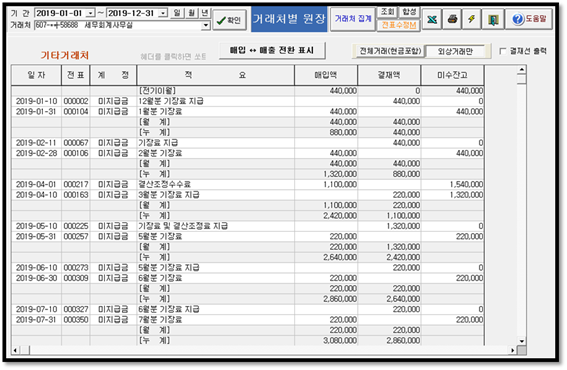Click 매입 ↔ 매출 전환 표시 button
This screenshot has width=567, height=370.
(x=272, y=51)
